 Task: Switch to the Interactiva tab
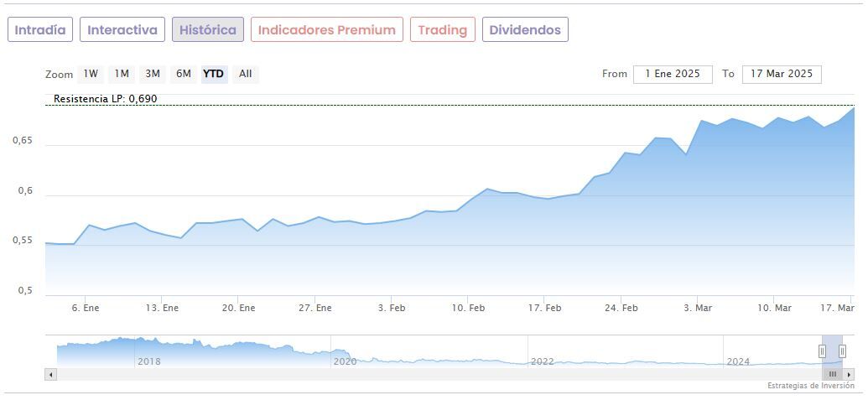point(122,30)
